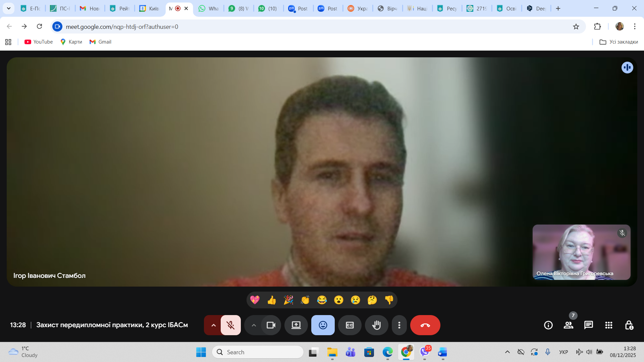Open the Gmail bookmark
Image resolution: width=644 pixels, height=362 pixels.
click(x=100, y=42)
